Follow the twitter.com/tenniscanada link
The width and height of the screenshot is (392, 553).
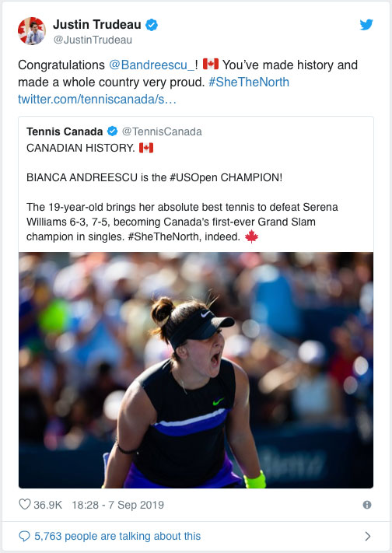[x=97, y=99]
